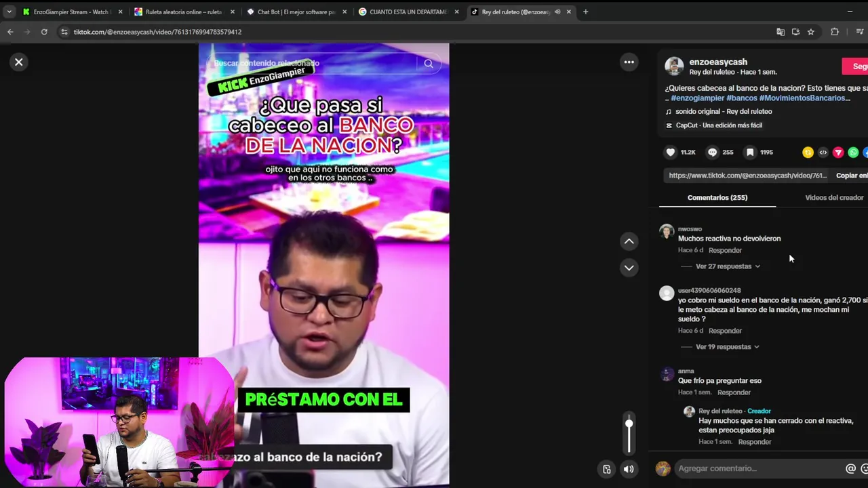The image size is (868, 488).
Task: Reload the page
Action: (44, 32)
